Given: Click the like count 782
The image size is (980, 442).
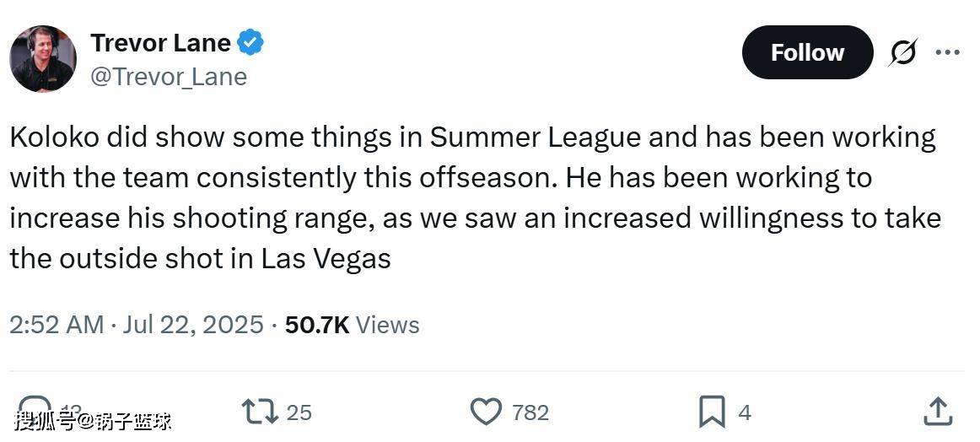Looking at the screenshot, I should [x=530, y=412].
